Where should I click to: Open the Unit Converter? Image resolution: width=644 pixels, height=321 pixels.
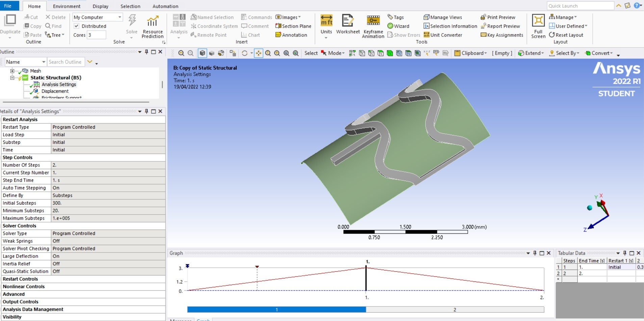pyautogui.click(x=443, y=35)
